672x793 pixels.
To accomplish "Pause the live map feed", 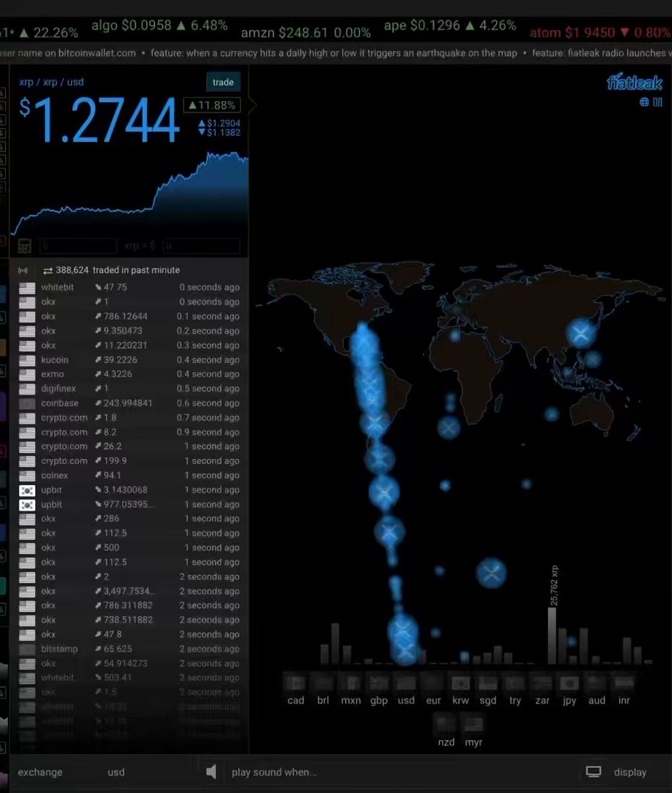I will pos(658,102).
